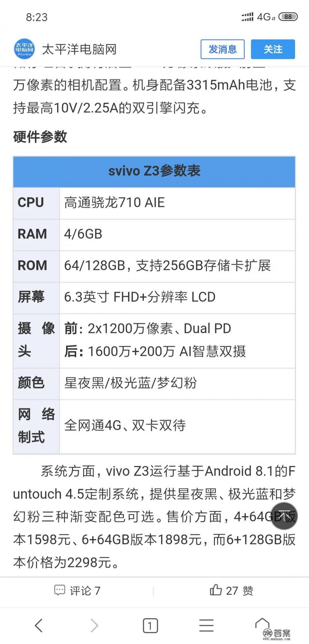This screenshot has width=309, height=644.
Task: Tap the 发消息 message button
Action: pyautogui.click(x=223, y=49)
